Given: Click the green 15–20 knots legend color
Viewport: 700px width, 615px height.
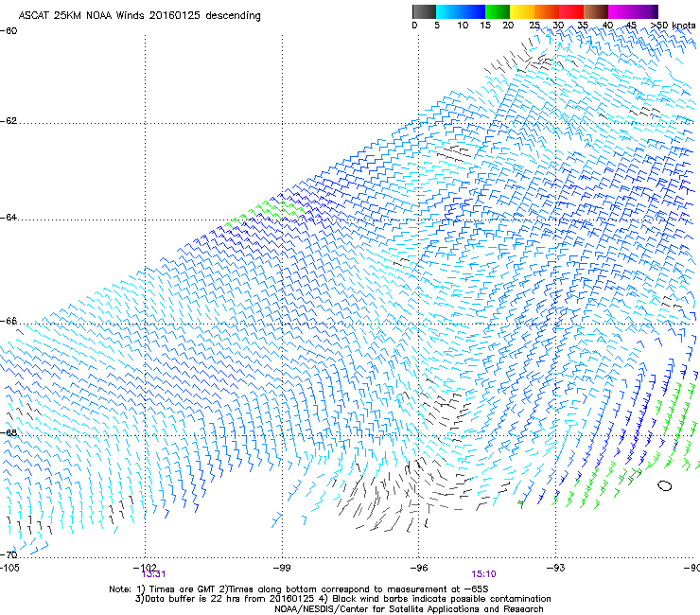Looking at the screenshot, I should tap(498, 11).
